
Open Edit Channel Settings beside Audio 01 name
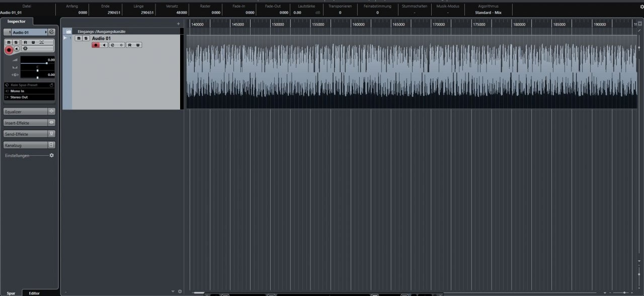(x=51, y=32)
